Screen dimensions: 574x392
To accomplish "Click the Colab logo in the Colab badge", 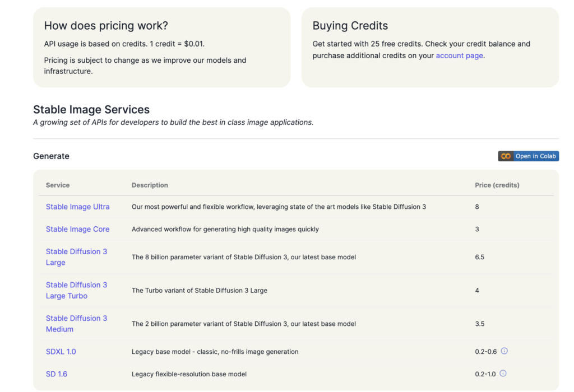I will pyautogui.click(x=506, y=156).
